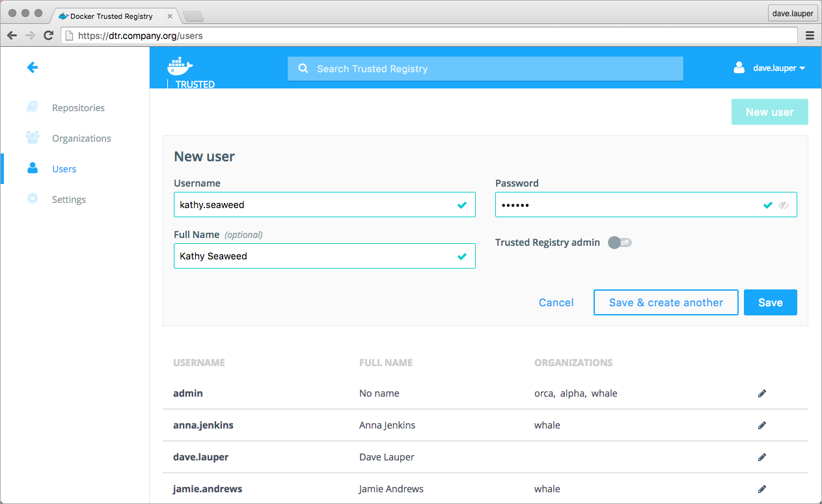Click the Save button

point(770,302)
